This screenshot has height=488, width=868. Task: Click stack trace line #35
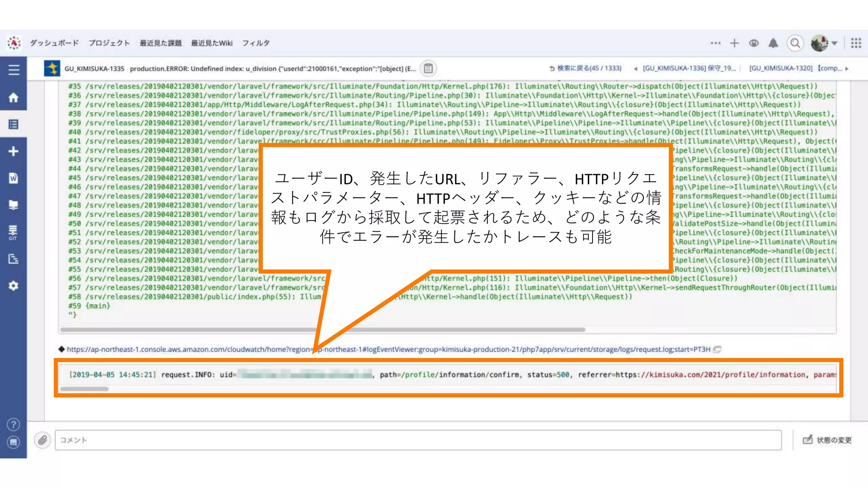coord(443,86)
